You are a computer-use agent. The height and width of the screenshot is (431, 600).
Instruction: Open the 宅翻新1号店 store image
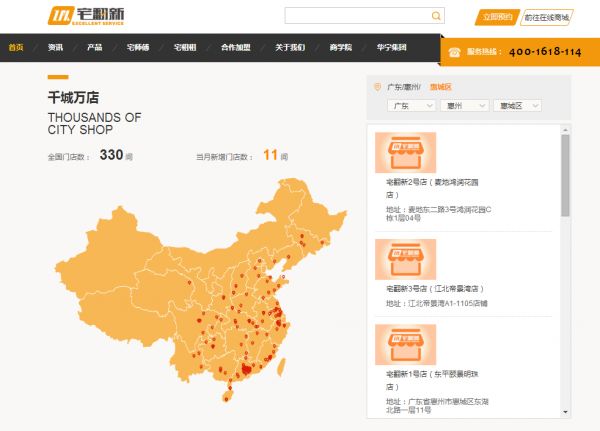405,344
